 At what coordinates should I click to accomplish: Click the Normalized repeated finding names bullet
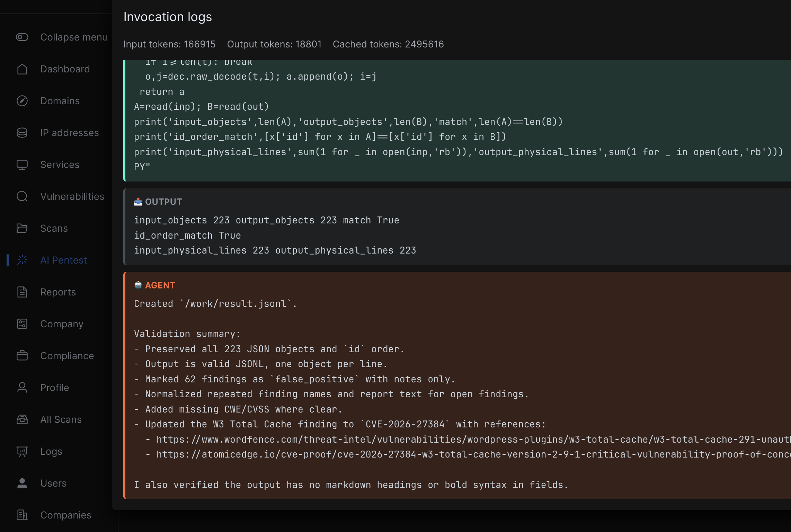click(331, 394)
